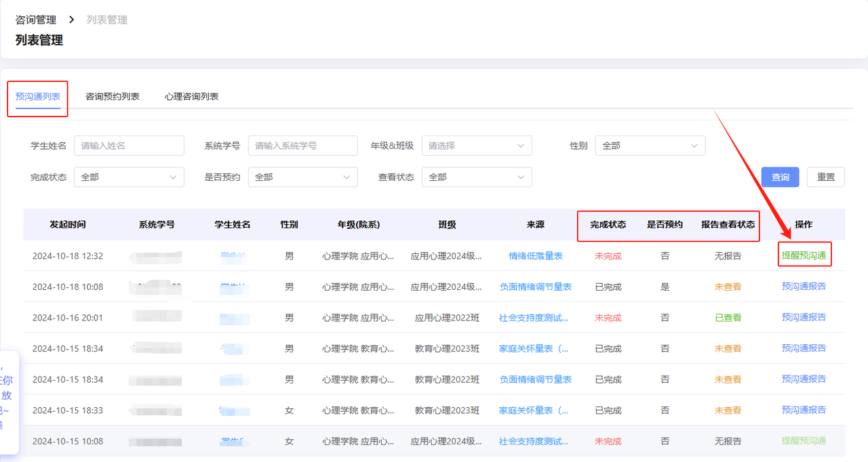
Task: Click 无报告 in the 10-15 10:08 row
Action: [x=728, y=442]
